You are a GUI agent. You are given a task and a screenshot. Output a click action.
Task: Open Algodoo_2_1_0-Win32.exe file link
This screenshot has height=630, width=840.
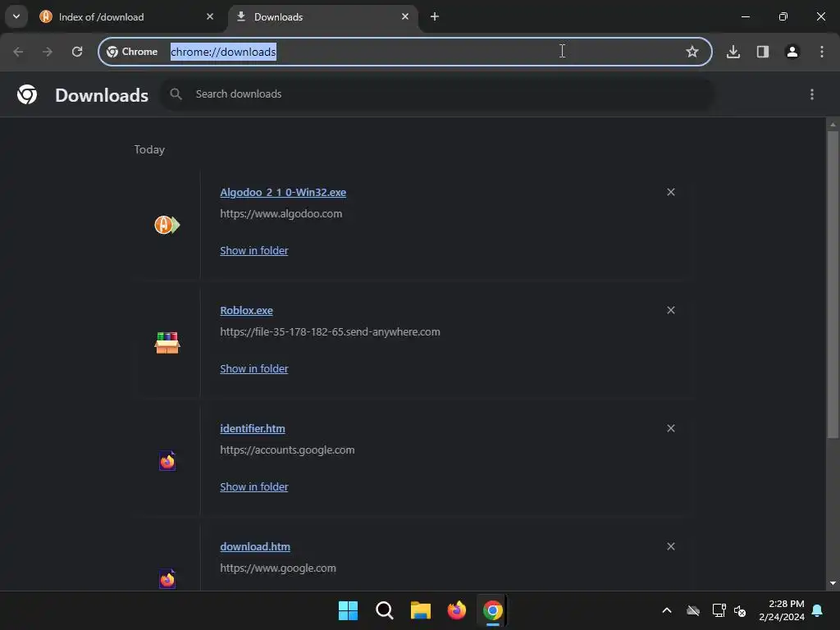pyautogui.click(x=283, y=192)
